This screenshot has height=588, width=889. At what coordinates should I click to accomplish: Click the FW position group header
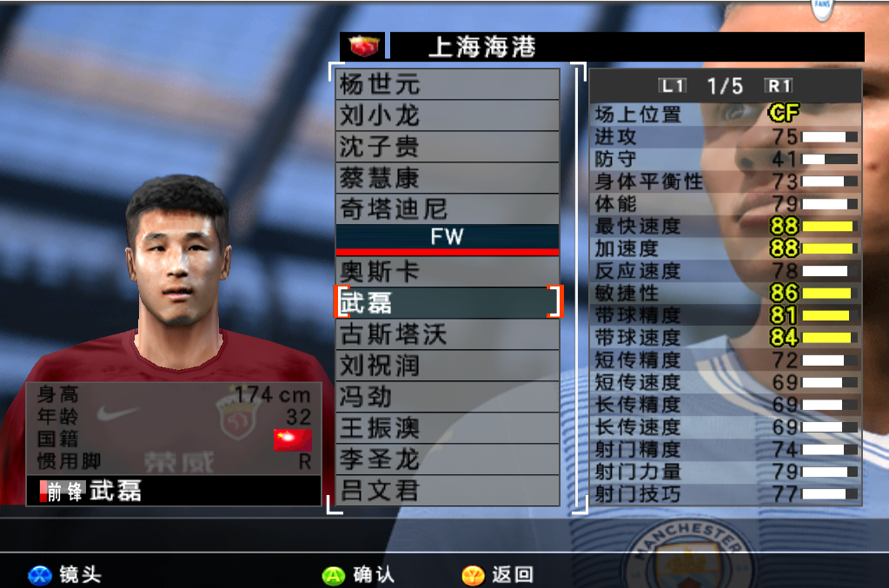[x=448, y=237]
